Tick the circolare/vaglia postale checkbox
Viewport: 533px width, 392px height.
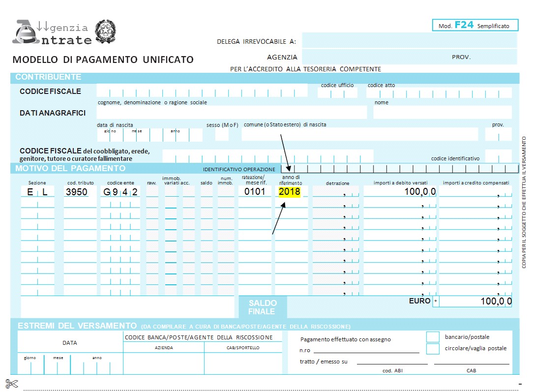tap(432, 349)
